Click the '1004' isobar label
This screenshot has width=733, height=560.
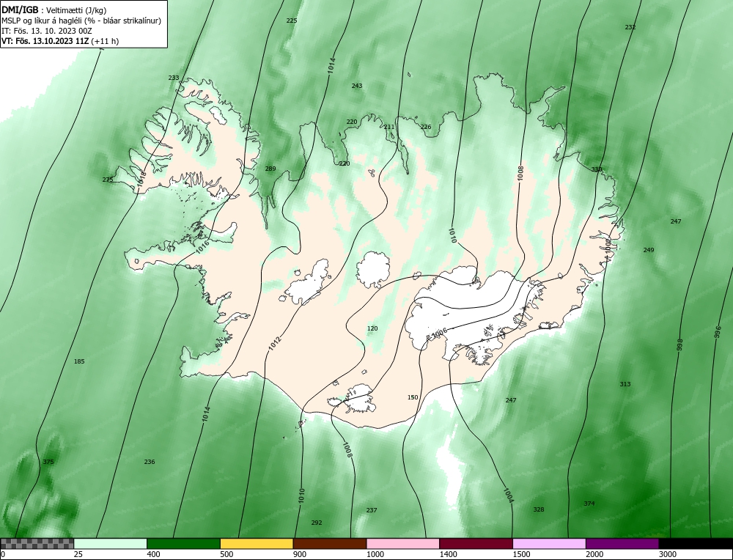tap(509, 495)
